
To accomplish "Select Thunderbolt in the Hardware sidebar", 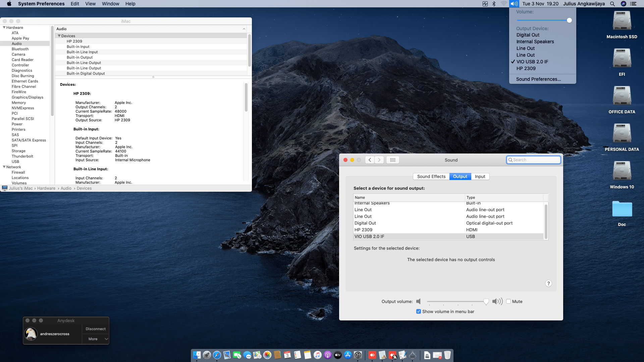I will pyautogui.click(x=22, y=156).
